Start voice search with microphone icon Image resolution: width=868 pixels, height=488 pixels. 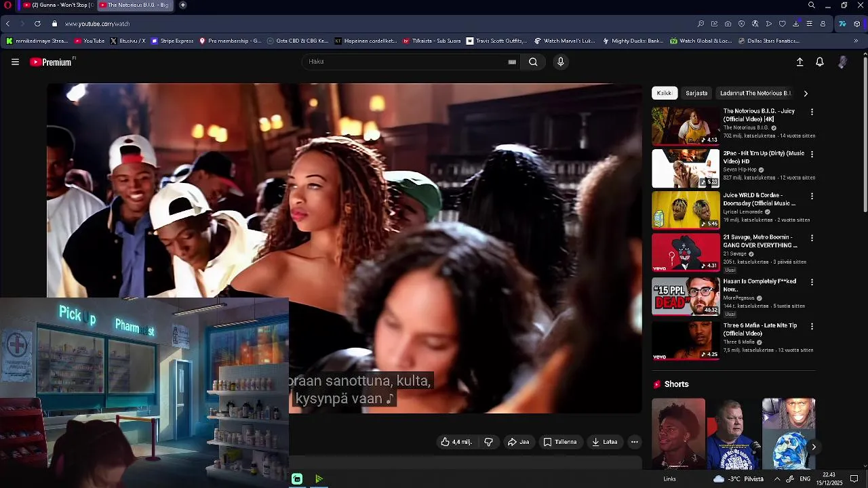point(560,62)
